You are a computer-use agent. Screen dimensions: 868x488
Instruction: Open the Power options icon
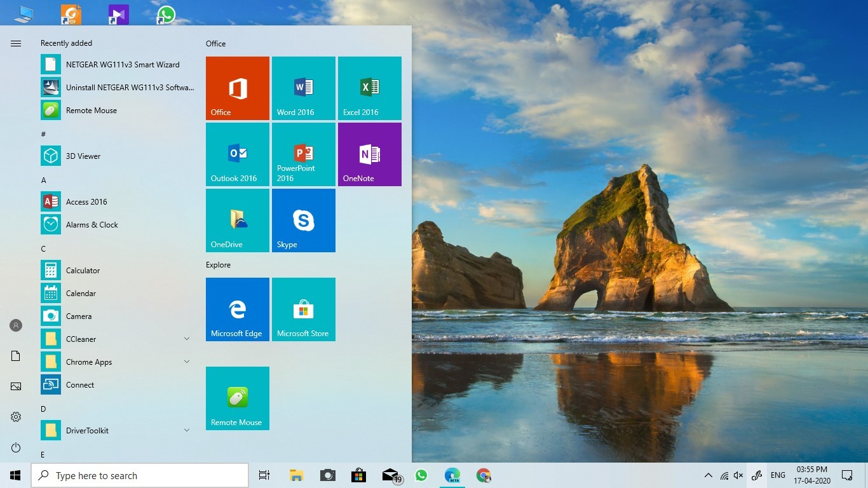pyautogui.click(x=16, y=447)
